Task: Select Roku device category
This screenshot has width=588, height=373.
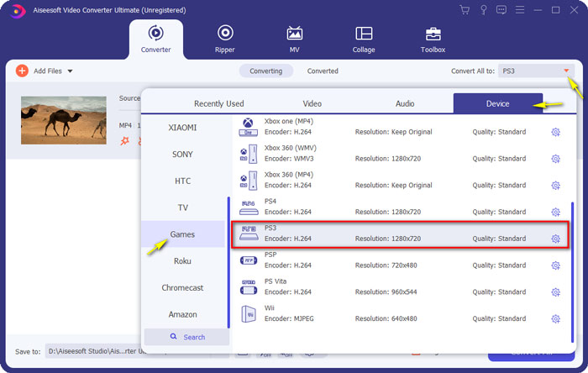Action: coord(182,261)
